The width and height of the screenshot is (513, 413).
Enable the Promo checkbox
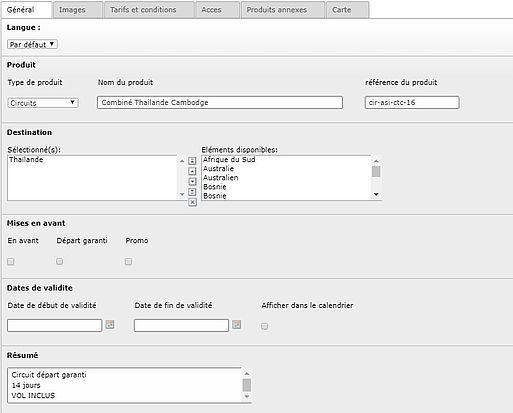coord(128,262)
